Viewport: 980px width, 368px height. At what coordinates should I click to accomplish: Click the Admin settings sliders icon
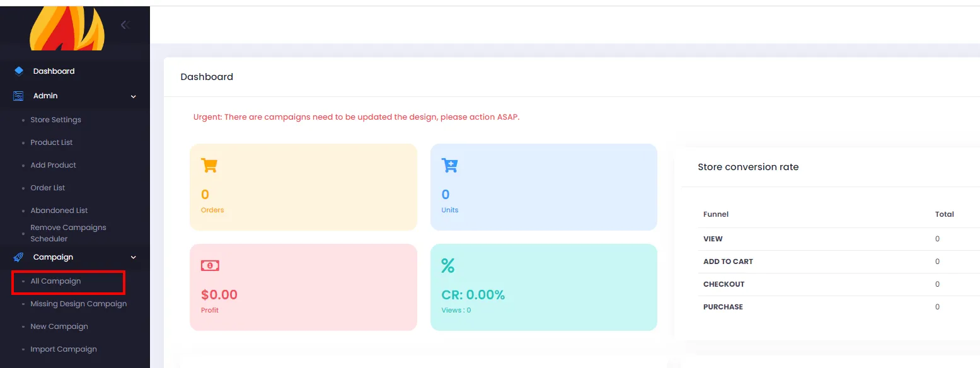18,96
